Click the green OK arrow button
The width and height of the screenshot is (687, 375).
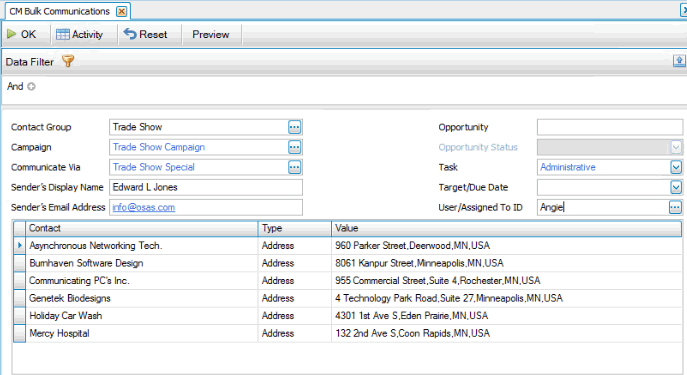[21, 34]
